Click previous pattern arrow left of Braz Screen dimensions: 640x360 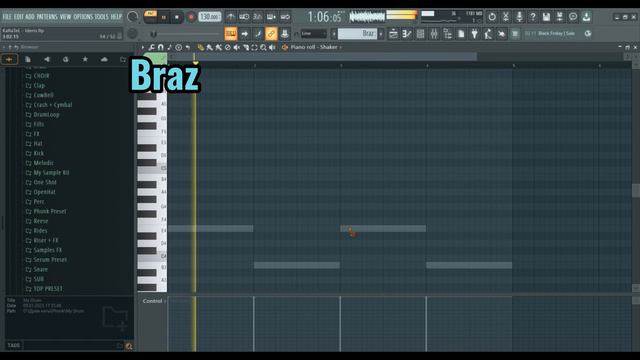[334, 34]
